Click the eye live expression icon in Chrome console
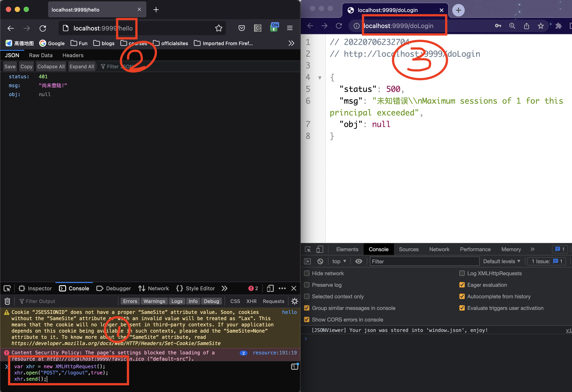572x392 pixels. click(x=359, y=261)
